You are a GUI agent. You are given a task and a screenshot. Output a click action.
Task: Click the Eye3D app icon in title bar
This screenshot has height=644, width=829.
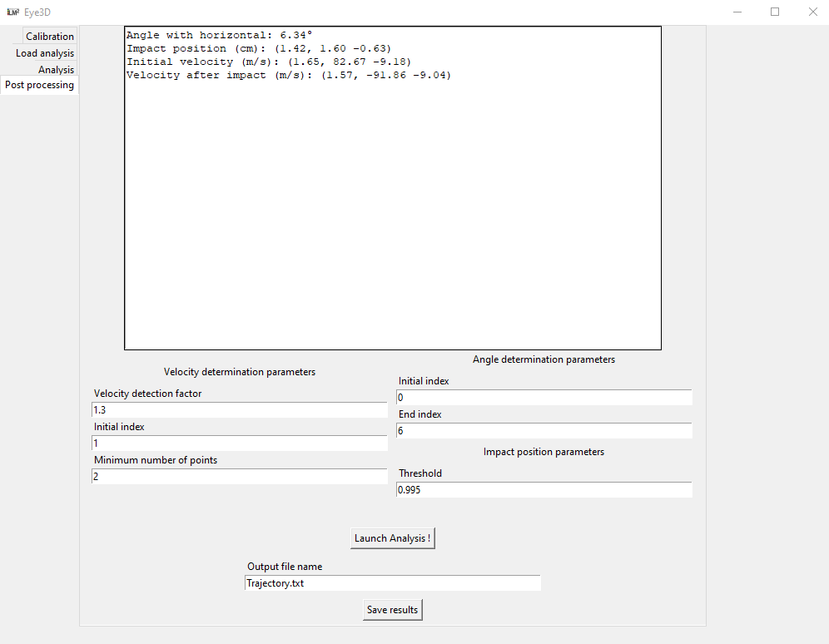point(12,12)
